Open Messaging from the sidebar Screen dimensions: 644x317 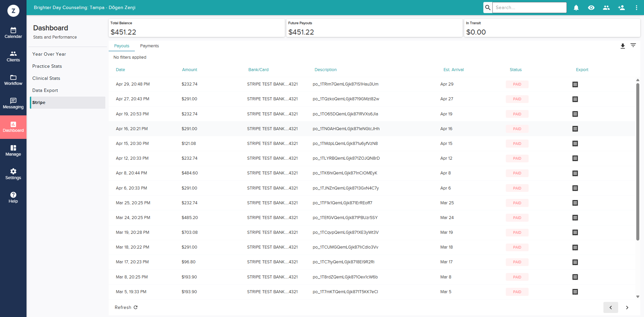click(x=13, y=103)
